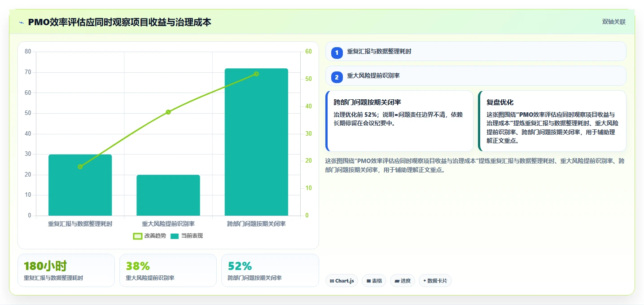Screen dimensions: 644x305
Task: Click the 进度 tag
Action: pos(403,281)
